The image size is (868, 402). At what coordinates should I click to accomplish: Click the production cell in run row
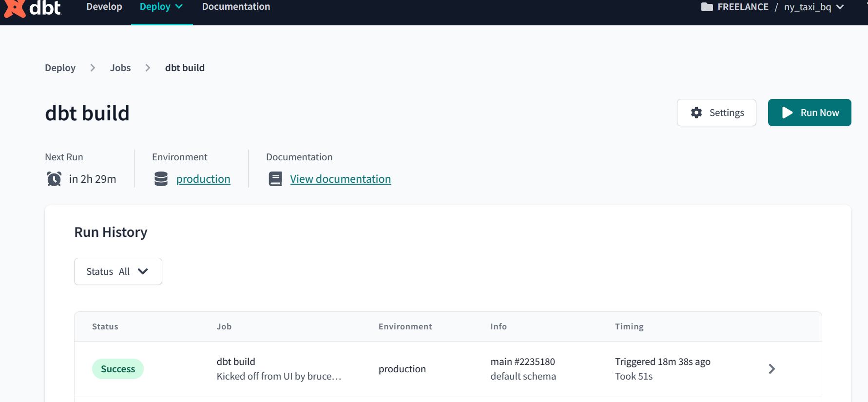pyautogui.click(x=402, y=369)
